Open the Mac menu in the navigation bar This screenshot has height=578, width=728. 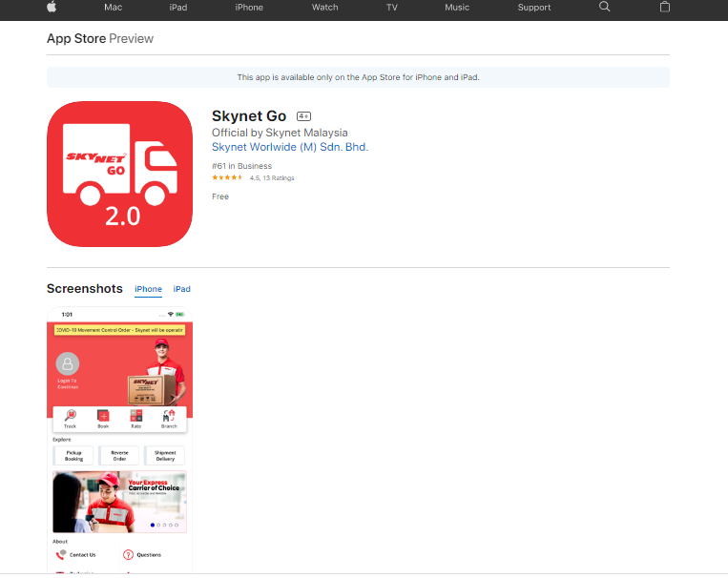pos(113,8)
